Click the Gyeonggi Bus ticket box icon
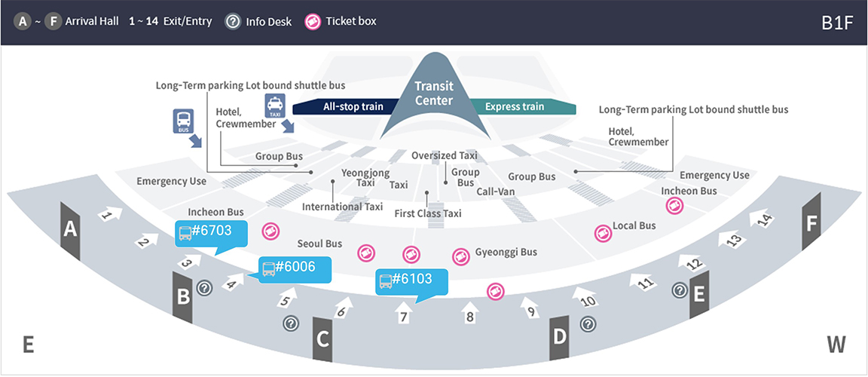 click(x=460, y=256)
